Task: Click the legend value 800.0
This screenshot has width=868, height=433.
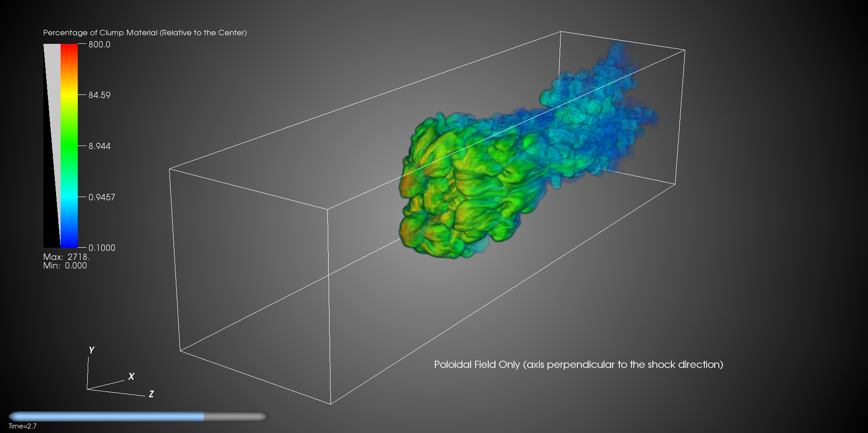Action: pos(99,44)
